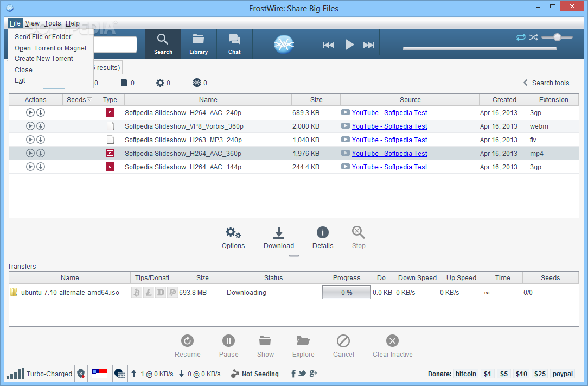Play preview of H264_AAC_240p result
The image size is (588, 386).
30,112
